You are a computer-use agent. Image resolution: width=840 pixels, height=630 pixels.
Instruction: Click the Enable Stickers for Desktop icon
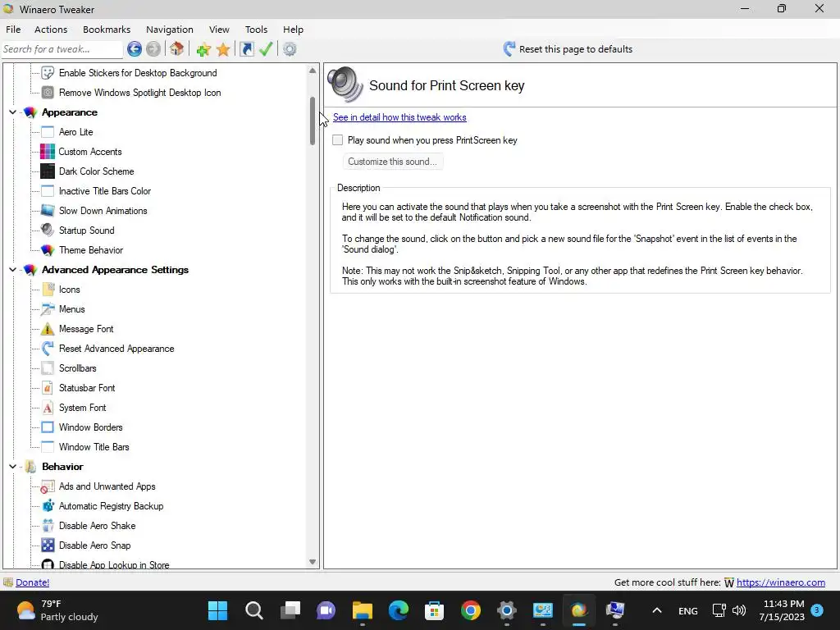pyautogui.click(x=48, y=73)
